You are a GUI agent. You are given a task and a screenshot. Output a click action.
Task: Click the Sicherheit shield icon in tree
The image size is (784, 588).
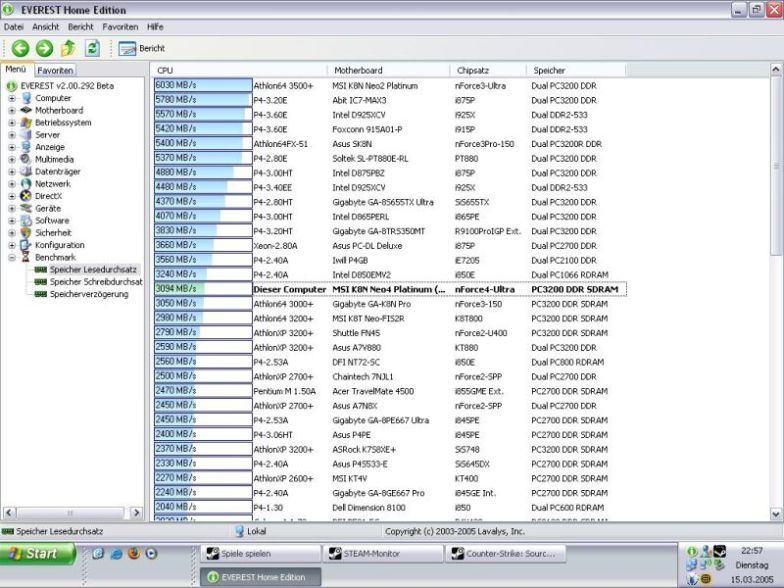26,232
